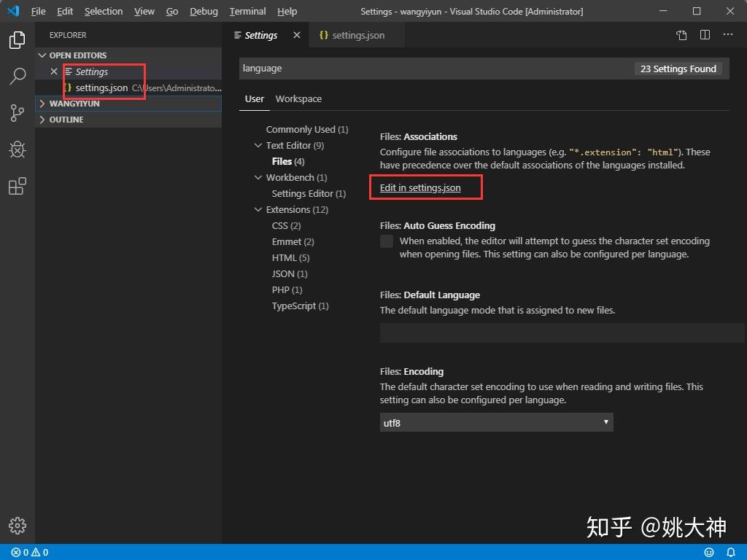Open the Files Encoding utf8 dropdown

(x=496, y=422)
